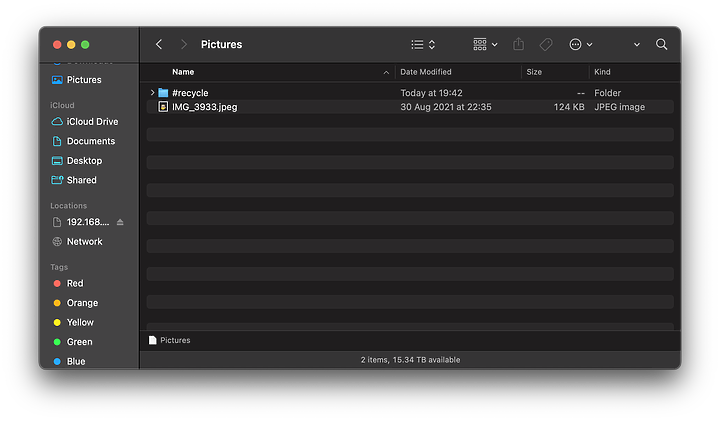The height and width of the screenshot is (421, 720).
Task: Click the Desktop sidebar icon
Action: 57,161
